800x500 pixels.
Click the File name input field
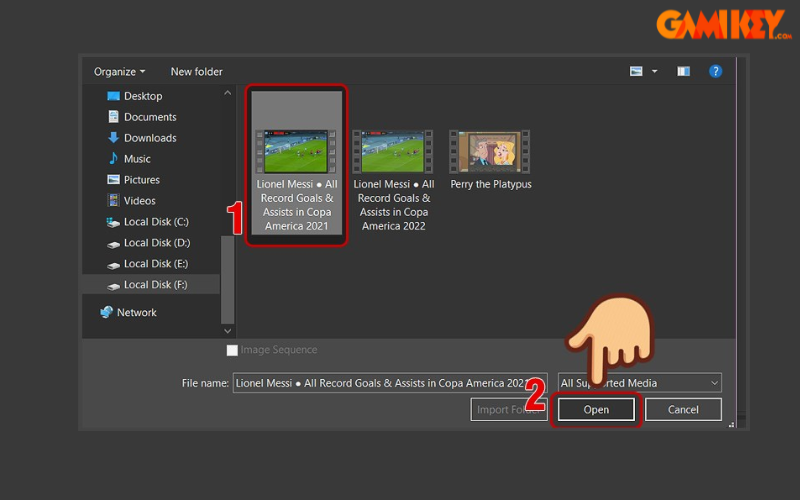pyautogui.click(x=390, y=383)
